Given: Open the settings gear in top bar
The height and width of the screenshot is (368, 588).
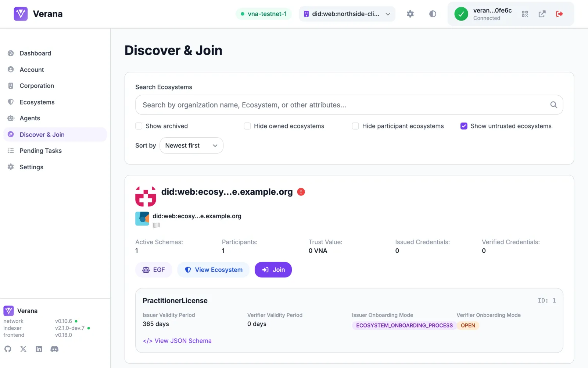Looking at the screenshot, I should click(x=410, y=14).
